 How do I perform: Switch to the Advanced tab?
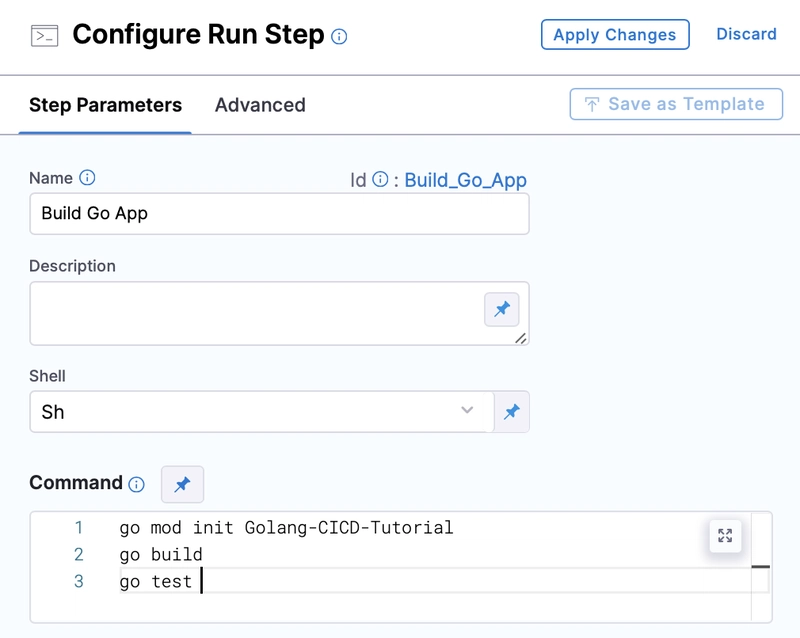click(x=260, y=105)
